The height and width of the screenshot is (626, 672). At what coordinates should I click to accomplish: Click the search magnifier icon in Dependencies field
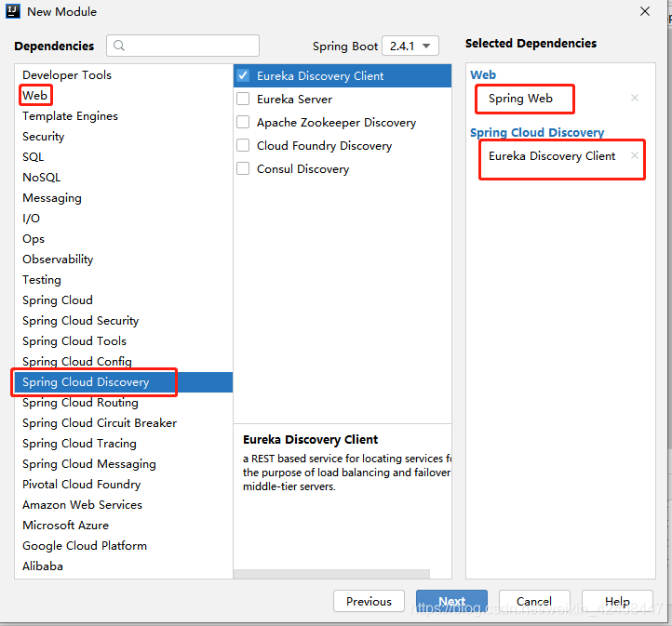(119, 46)
